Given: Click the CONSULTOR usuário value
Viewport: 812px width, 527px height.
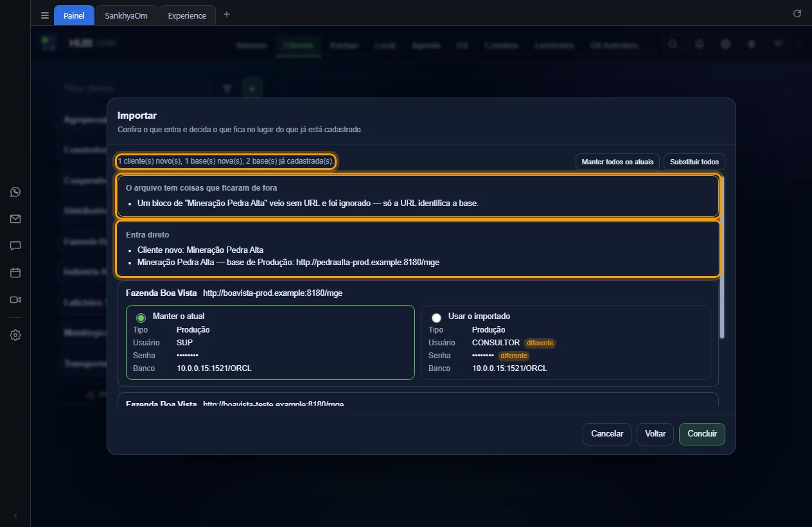Looking at the screenshot, I should [495, 343].
